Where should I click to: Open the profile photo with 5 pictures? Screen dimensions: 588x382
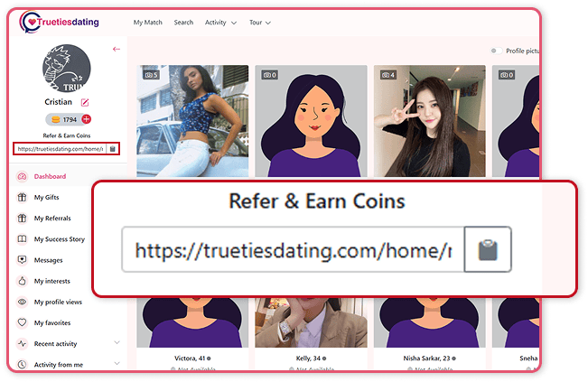[192, 121]
